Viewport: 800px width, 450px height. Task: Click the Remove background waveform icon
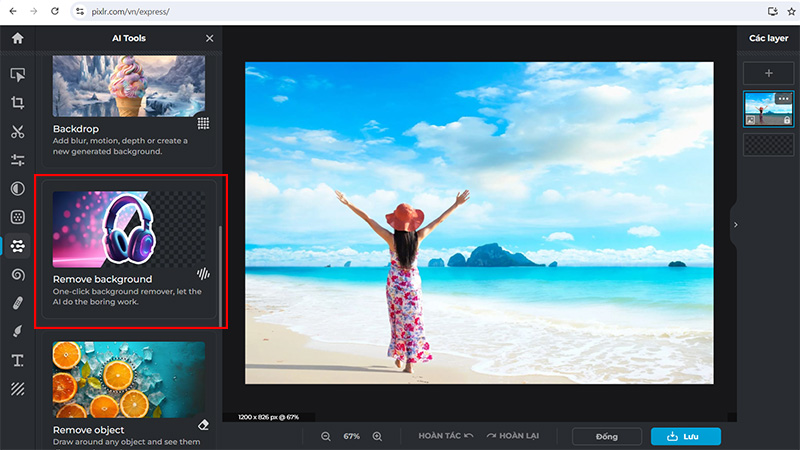[x=203, y=274]
